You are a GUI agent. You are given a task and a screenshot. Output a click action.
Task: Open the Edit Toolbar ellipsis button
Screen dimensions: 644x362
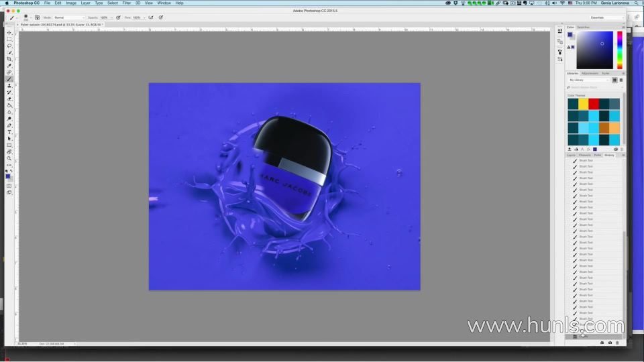(9, 165)
